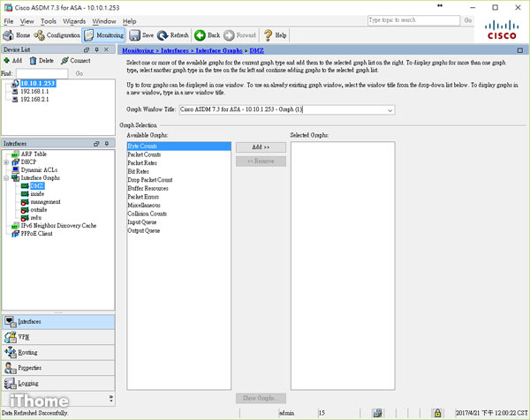
Task: Click the lock icon in status bar
Action: pos(437,413)
